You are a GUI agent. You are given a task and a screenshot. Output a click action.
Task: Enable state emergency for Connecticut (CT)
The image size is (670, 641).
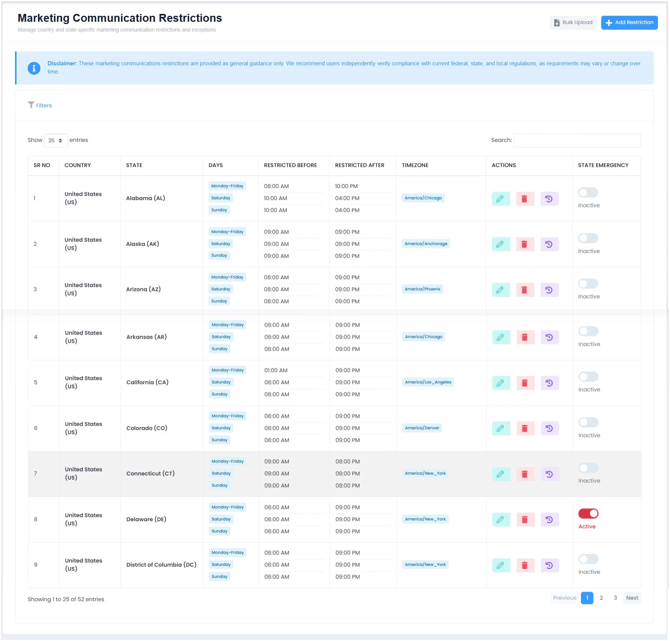pos(588,468)
